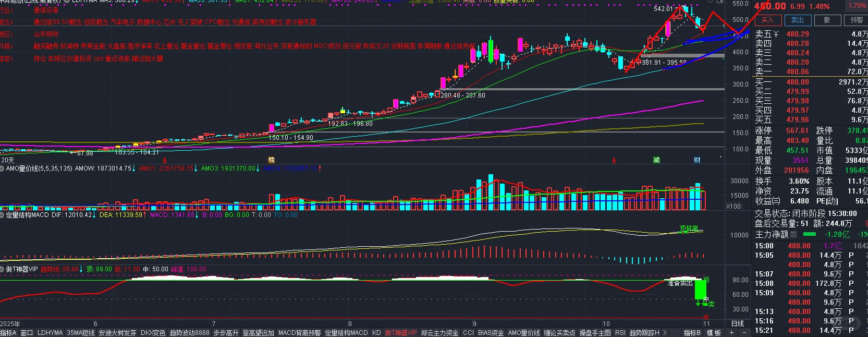Screen dimensions: 868x337
Task: Select the 登高望远加 indicator tab
Action: (258, 333)
